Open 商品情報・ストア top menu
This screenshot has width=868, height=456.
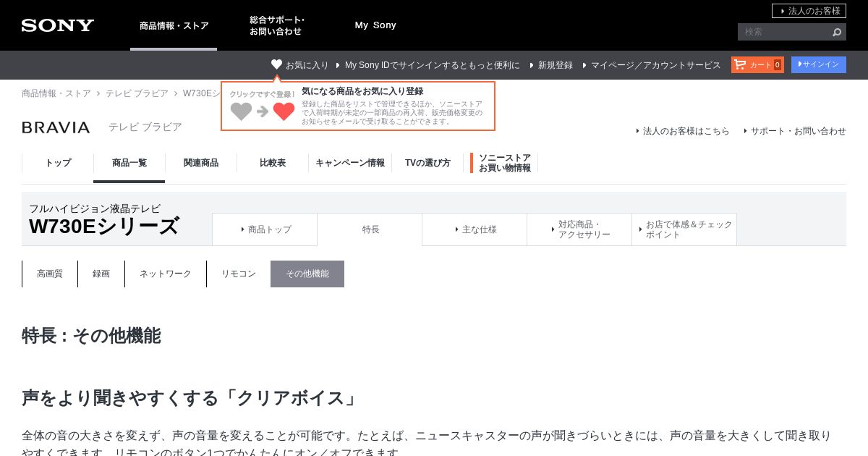coord(174,25)
